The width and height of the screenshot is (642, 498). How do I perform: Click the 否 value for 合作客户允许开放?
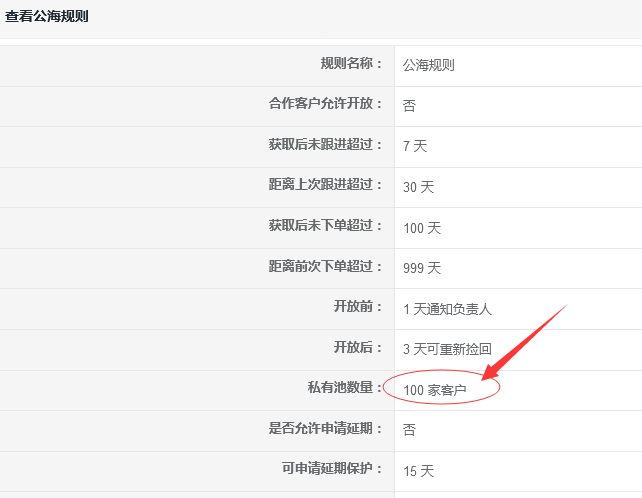click(409, 105)
